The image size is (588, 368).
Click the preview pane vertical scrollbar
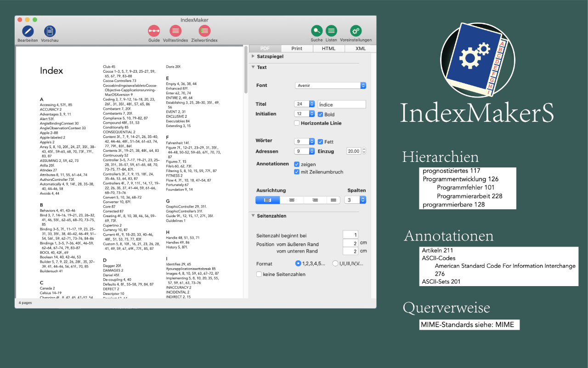click(246, 69)
